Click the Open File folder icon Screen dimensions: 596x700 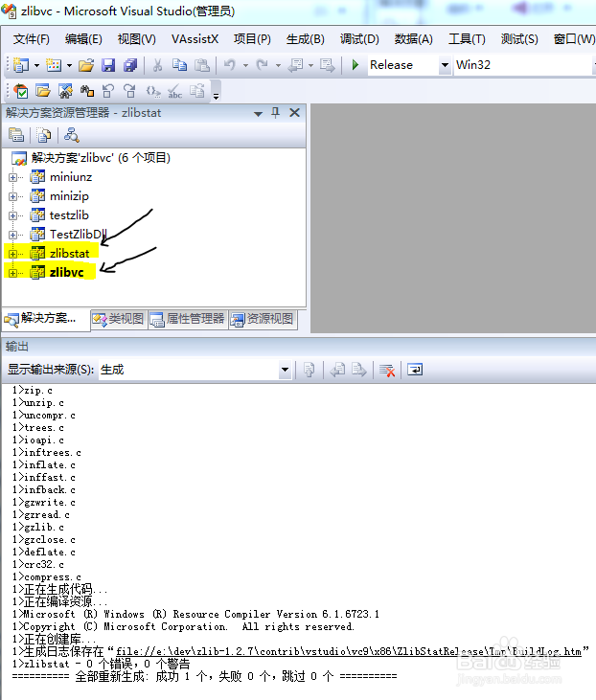[x=86, y=65]
